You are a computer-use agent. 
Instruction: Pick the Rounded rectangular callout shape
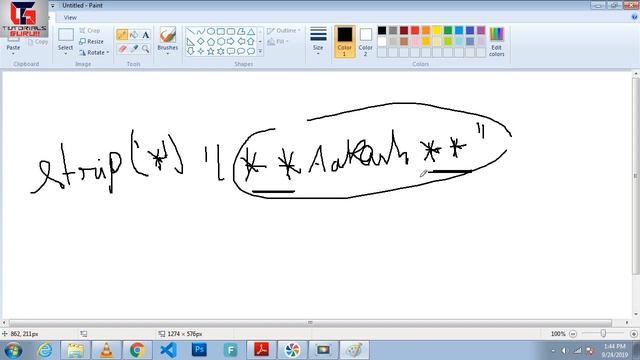coord(231,51)
